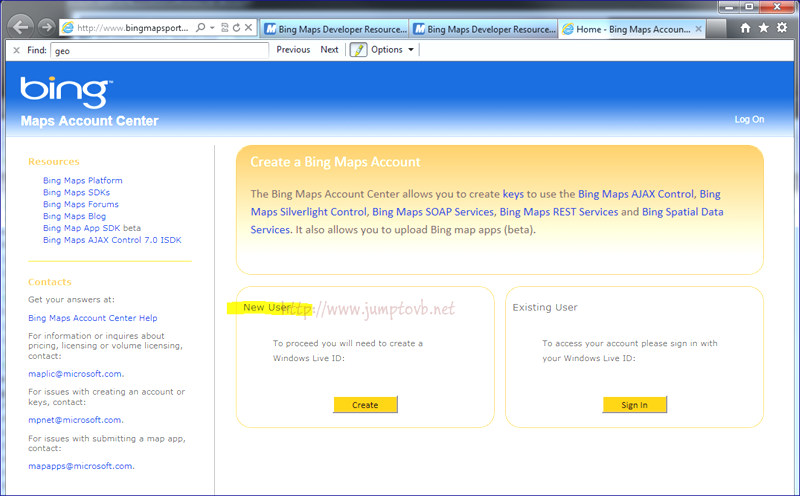The height and width of the screenshot is (496, 800).
Task: Close the browser window
Action: pos(777,7)
